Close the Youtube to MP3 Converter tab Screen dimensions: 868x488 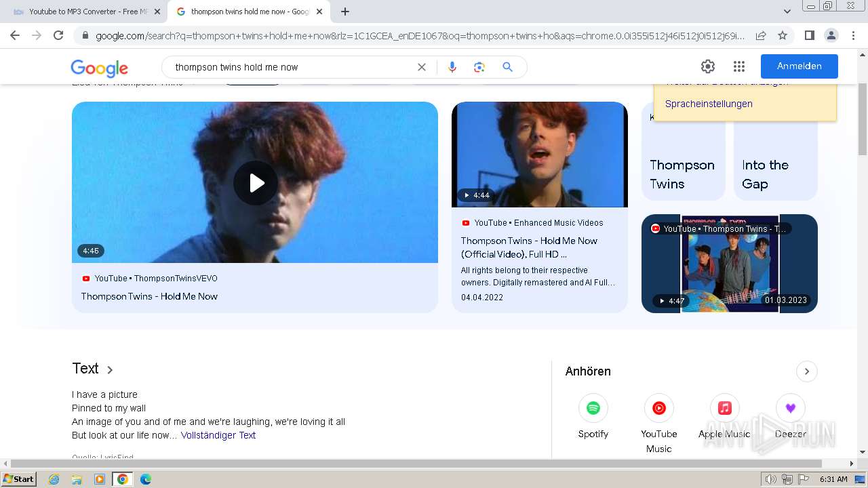pos(157,12)
